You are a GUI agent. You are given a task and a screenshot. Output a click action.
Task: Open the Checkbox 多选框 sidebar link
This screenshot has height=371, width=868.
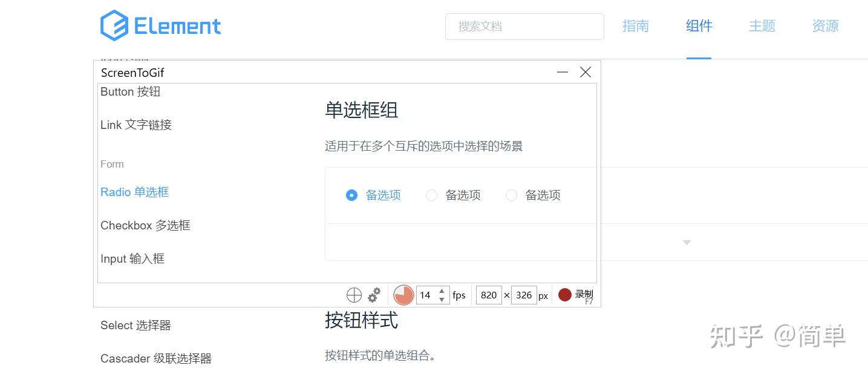tap(145, 225)
